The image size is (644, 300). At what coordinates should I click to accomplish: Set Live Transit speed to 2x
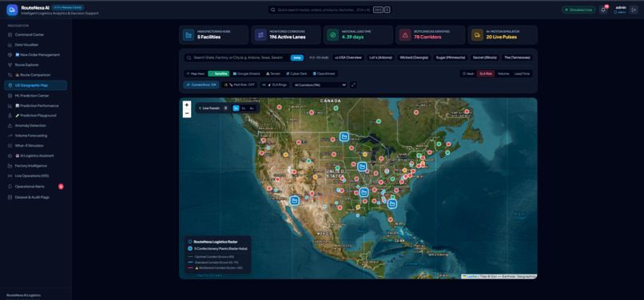[244, 109]
